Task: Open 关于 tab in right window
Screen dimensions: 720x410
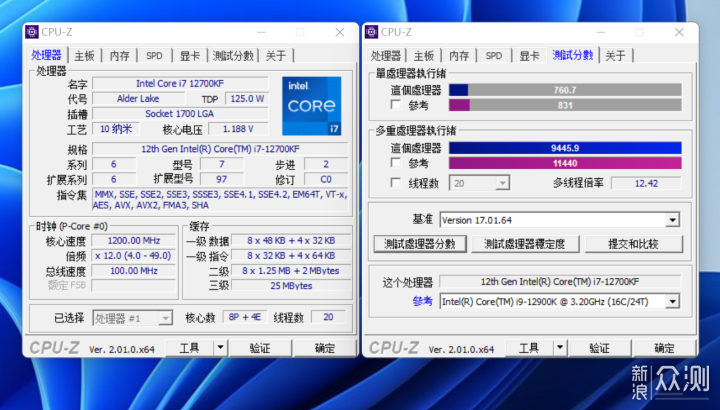Action: click(x=615, y=56)
